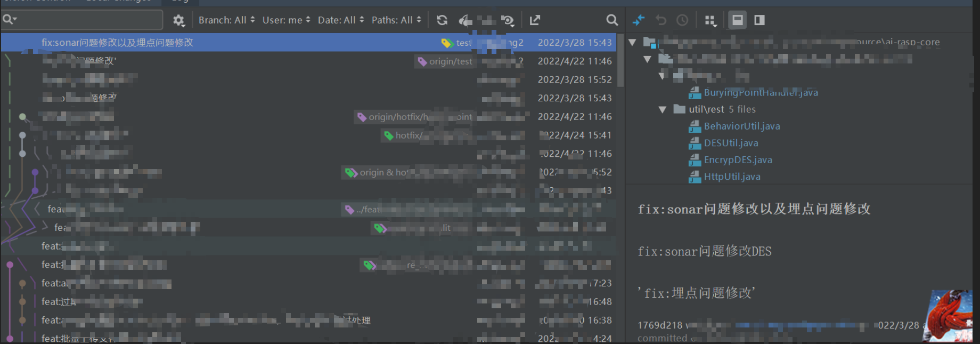Select commit fix:sonar问题修改以及埋点问题修改 in log
This screenshot has width=980, height=344.
click(x=309, y=43)
